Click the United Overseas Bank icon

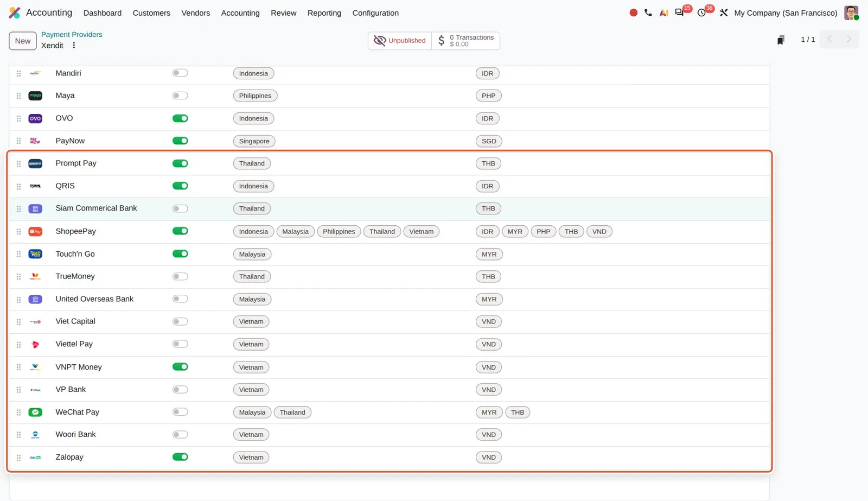click(x=35, y=299)
